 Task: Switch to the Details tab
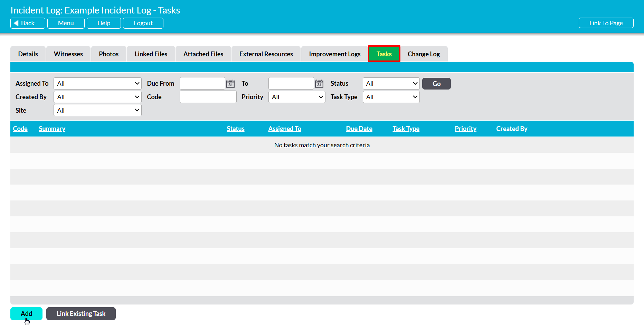coord(28,54)
